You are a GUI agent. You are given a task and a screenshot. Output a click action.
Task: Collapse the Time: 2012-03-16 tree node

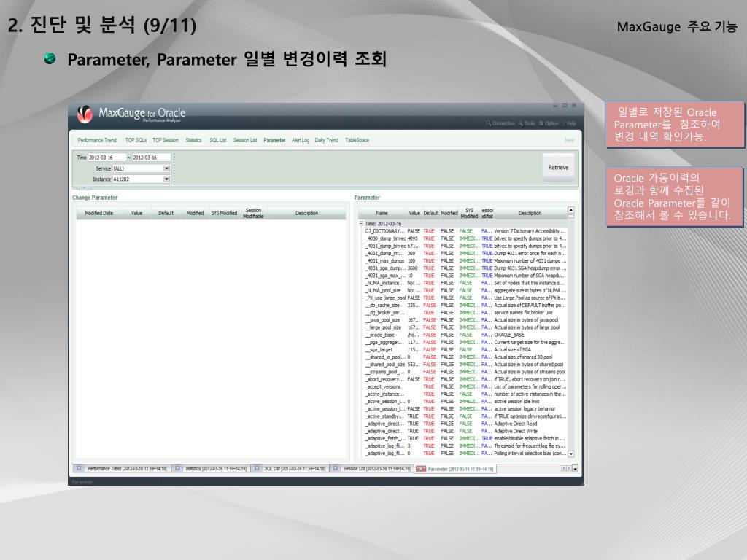(x=361, y=223)
